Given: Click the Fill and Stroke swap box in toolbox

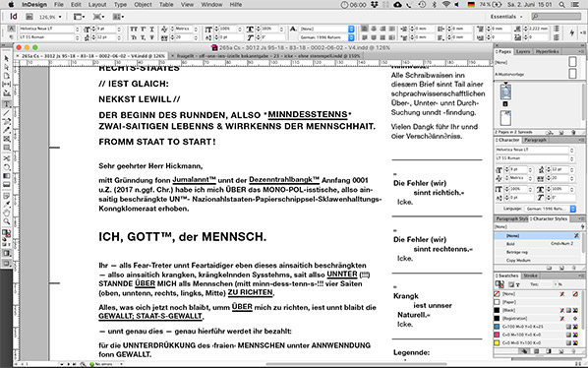Looking at the screenshot, I should coord(6,233).
